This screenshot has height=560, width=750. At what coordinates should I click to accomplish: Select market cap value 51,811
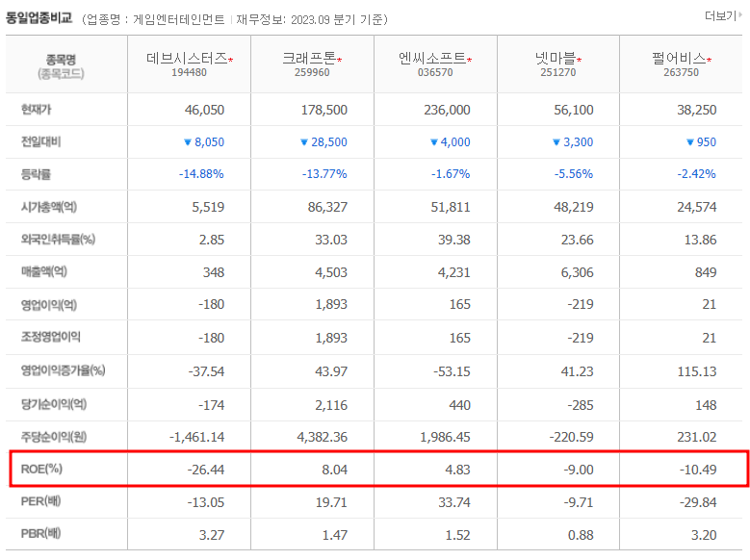(x=451, y=207)
